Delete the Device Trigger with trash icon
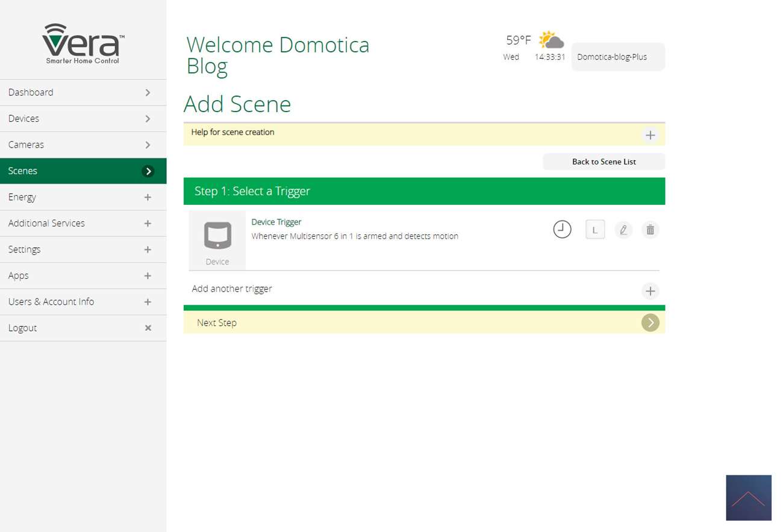 tap(650, 230)
